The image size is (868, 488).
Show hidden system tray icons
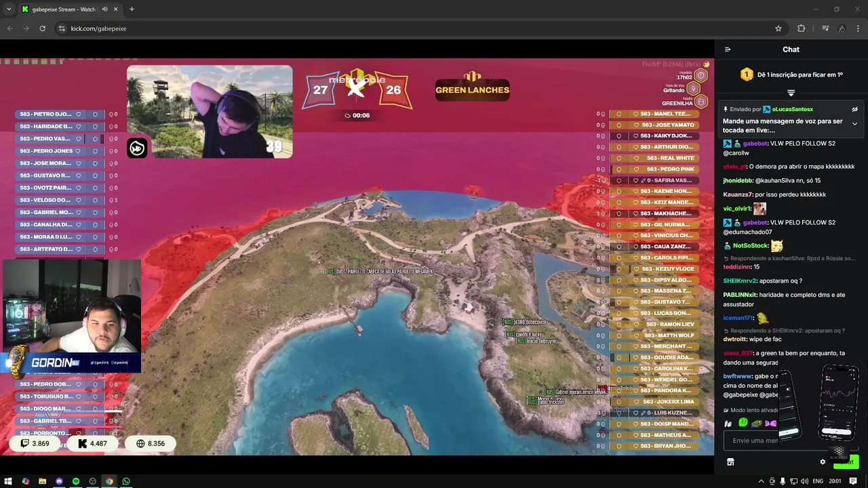point(760,481)
